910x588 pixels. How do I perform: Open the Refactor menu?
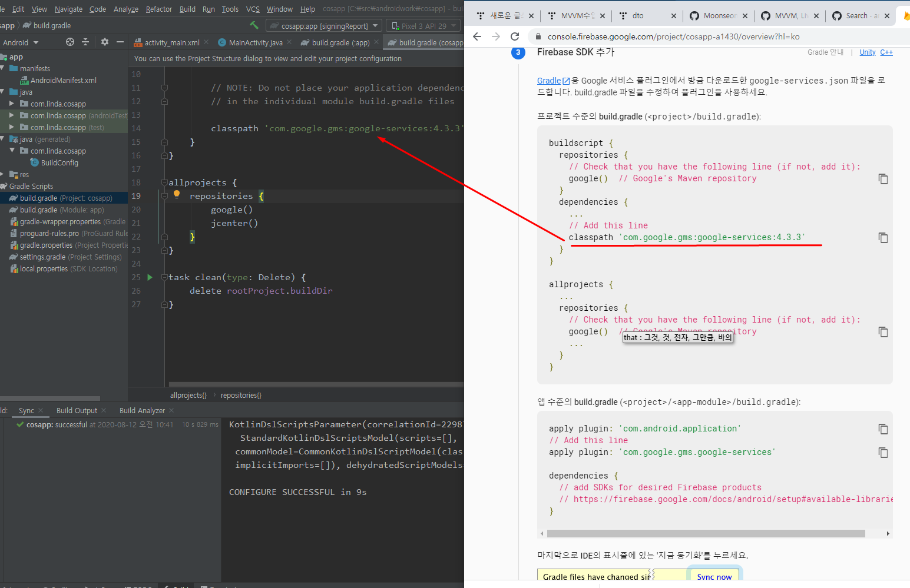[x=158, y=9]
